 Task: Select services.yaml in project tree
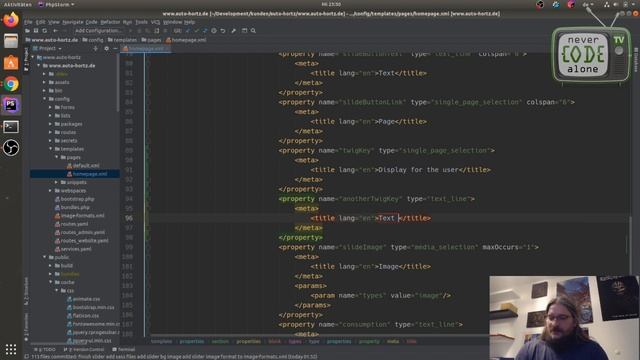(73, 249)
